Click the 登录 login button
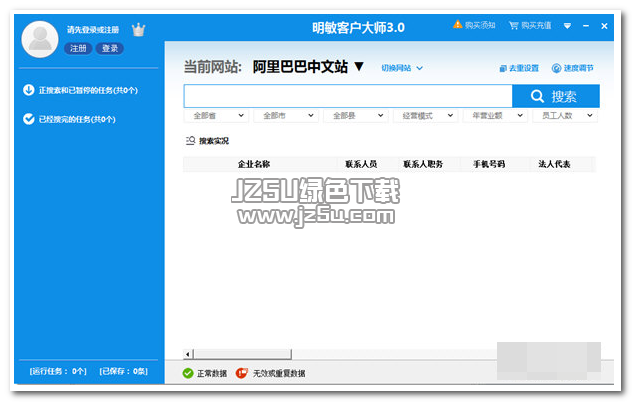This screenshot has width=632, height=402. click(110, 48)
